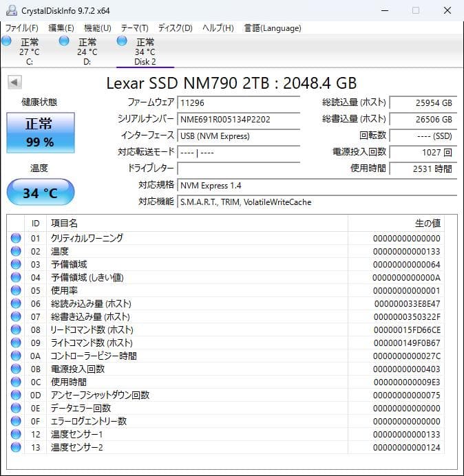
Task: Click the status orb for attribute 0D
Action: 16,395
